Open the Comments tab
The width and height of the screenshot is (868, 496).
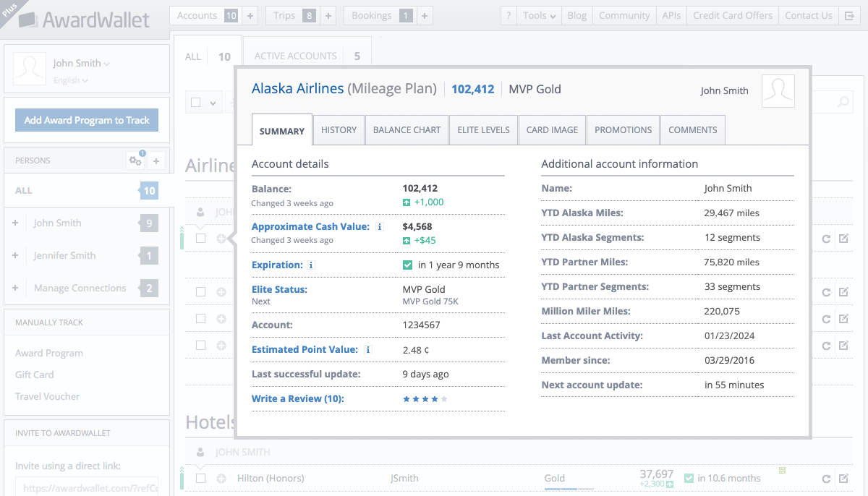click(692, 129)
